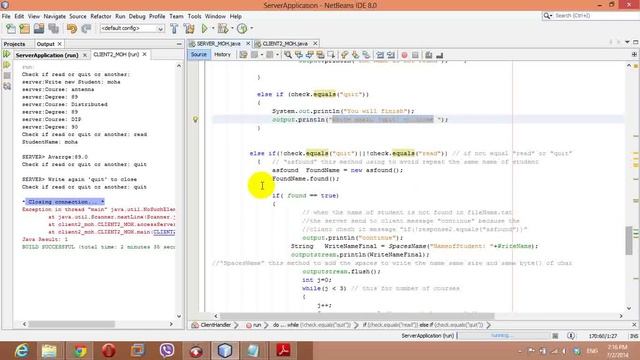Open the default config combo box

pos(132,29)
